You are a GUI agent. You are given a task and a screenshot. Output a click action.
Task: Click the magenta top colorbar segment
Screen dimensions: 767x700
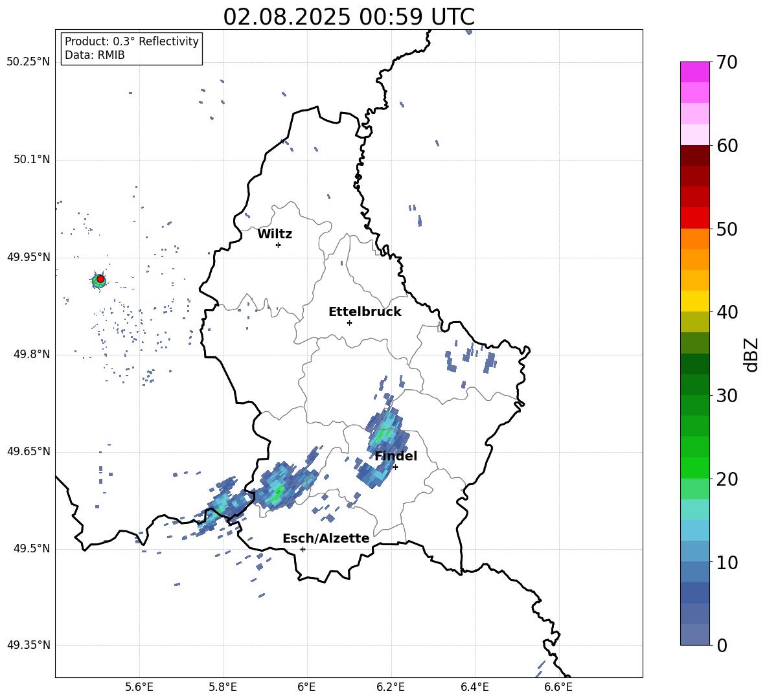[694, 72]
